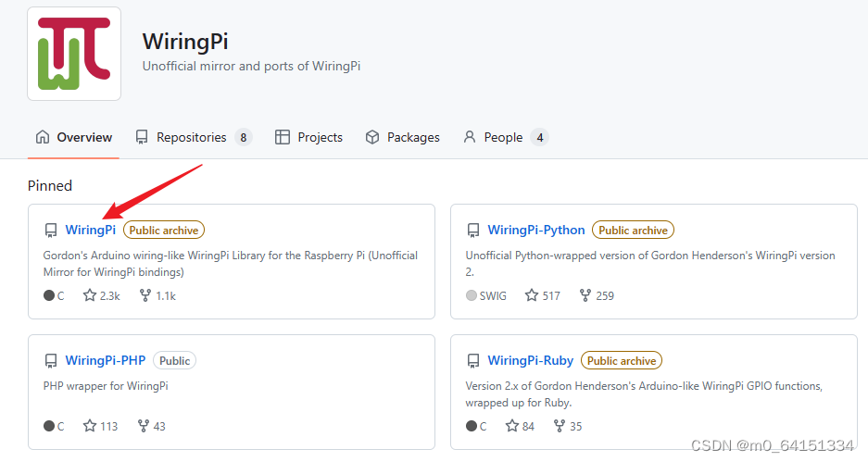The height and width of the screenshot is (462, 868).
Task: Click the fork icon showing 35 forks
Action: pyautogui.click(x=560, y=426)
